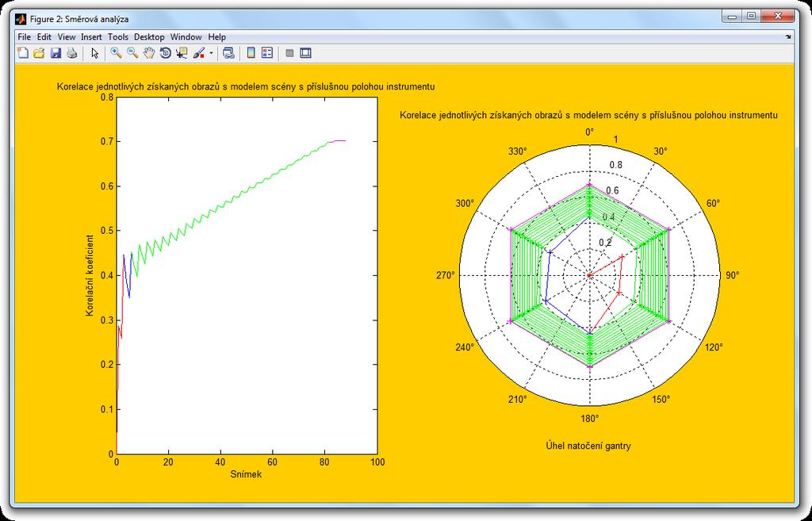Insert a legend from the toolbar

point(267,53)
